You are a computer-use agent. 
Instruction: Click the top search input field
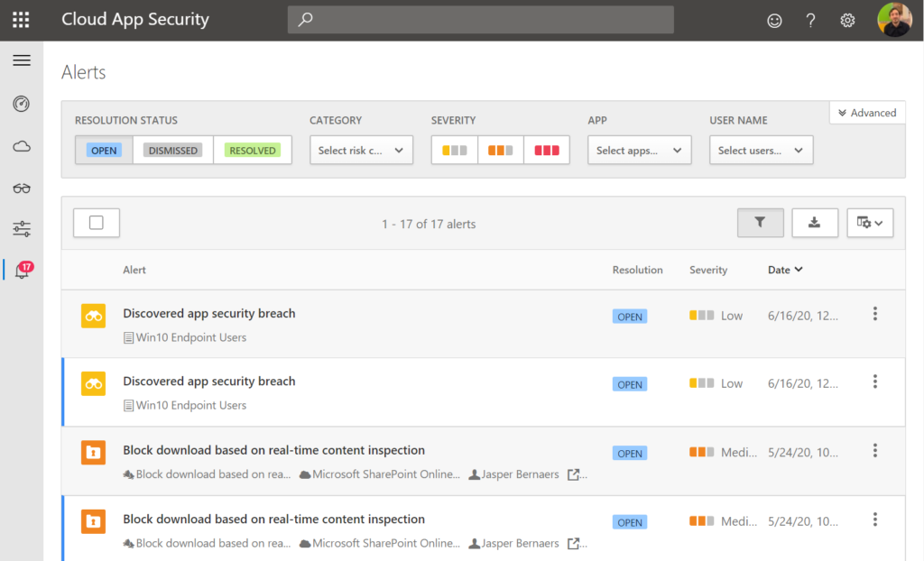[x=480, y=20]
